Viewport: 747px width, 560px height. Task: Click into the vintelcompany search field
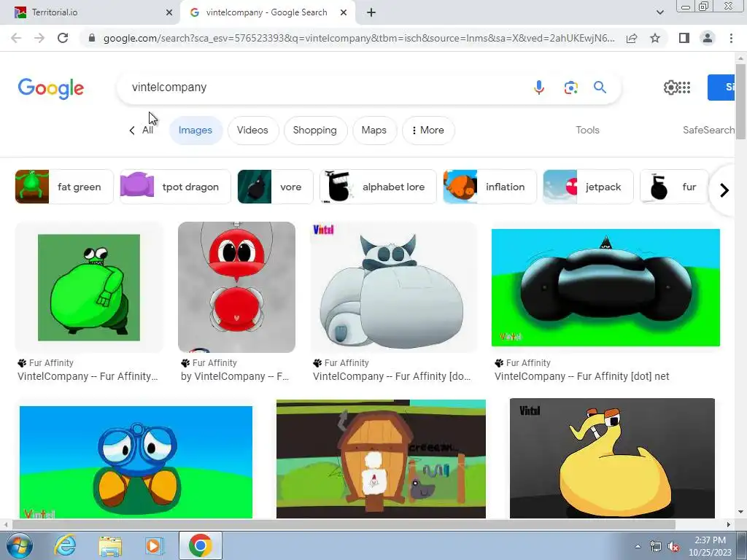[324, 87]
